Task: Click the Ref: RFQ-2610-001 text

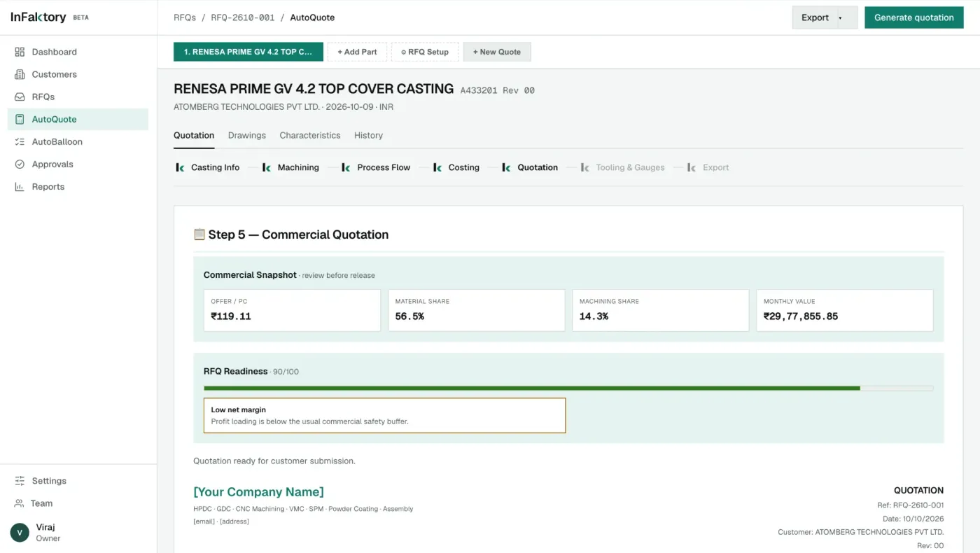Action: point(910,505)
